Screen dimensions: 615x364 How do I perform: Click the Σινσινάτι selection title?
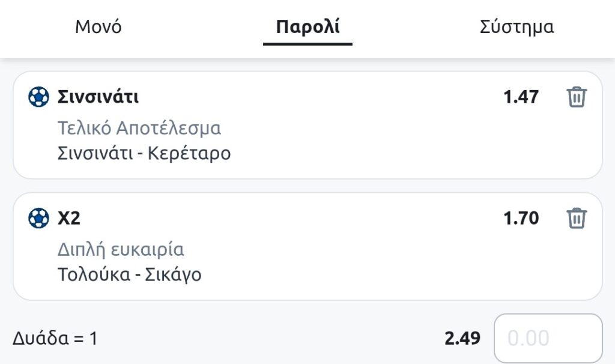click(98, 97)
